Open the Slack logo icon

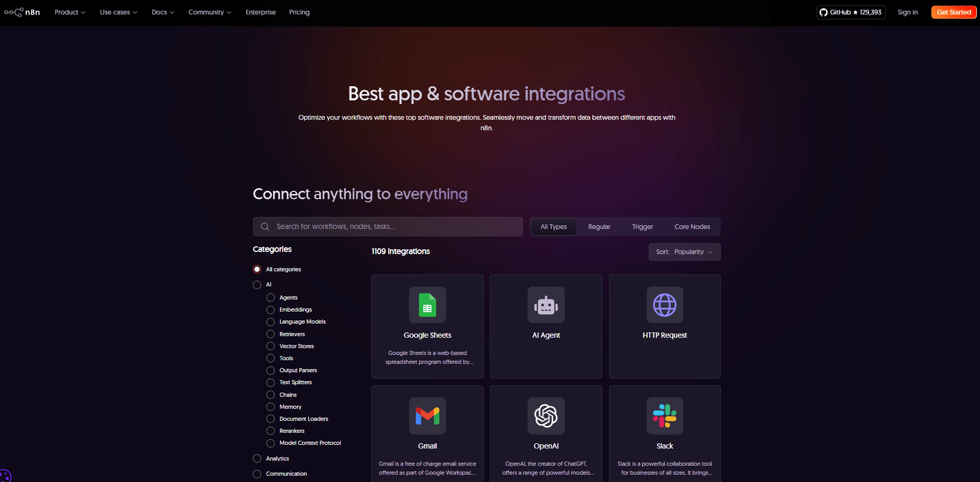[x=664, y=416]
